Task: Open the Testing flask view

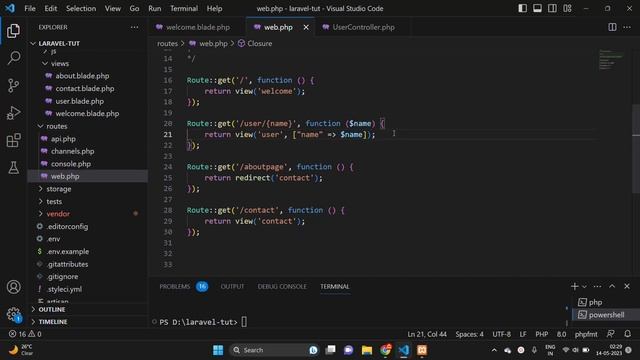Action: coord(13,167)
